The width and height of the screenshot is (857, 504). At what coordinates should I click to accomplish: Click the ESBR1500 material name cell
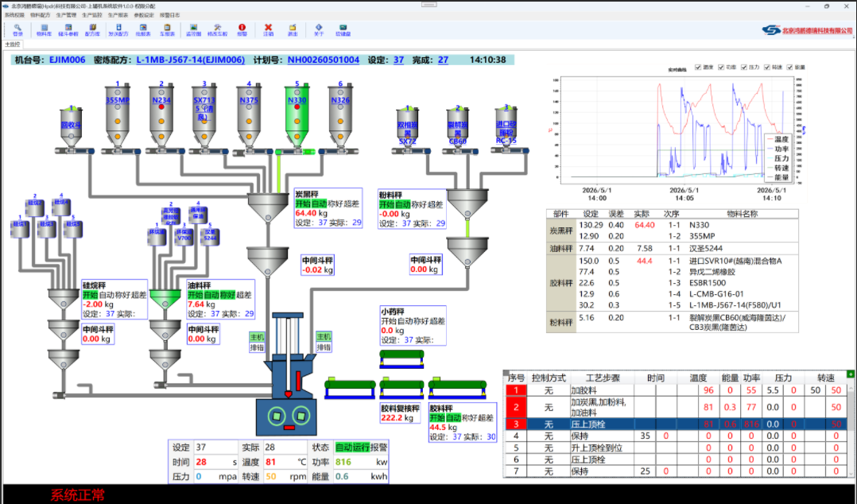point(708,283)
